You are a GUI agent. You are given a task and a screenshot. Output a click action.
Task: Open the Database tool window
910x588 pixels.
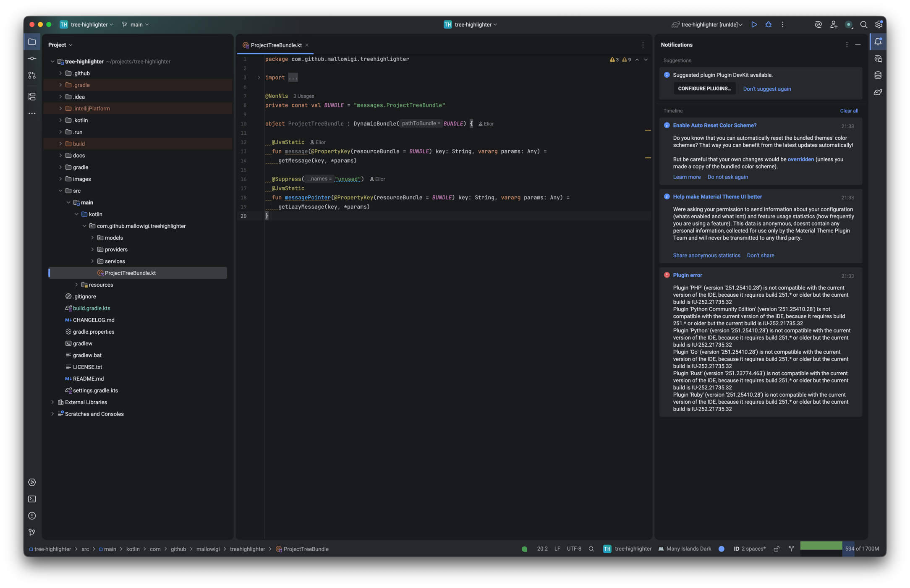pos(878,75)
